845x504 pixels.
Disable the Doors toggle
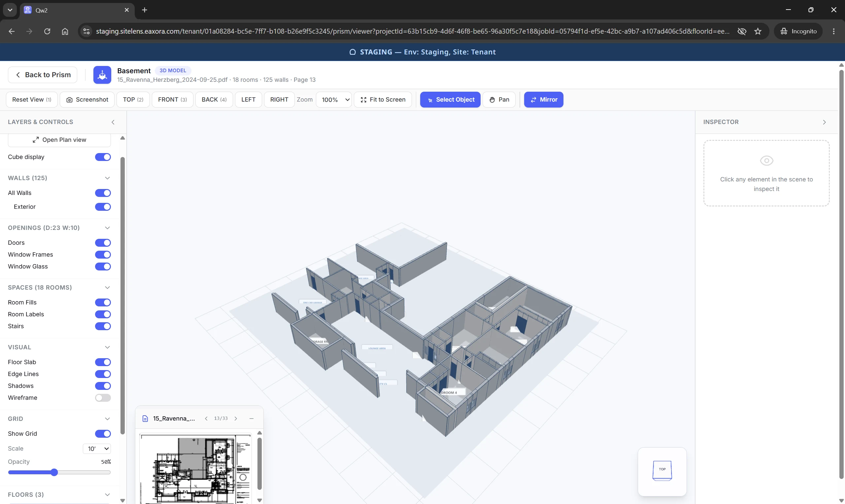coord(103,243)
